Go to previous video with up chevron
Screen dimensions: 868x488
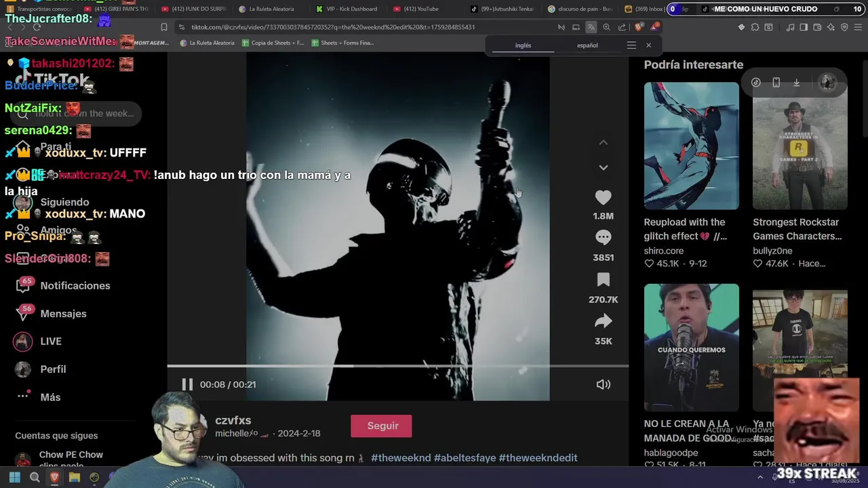coord(603,142)
